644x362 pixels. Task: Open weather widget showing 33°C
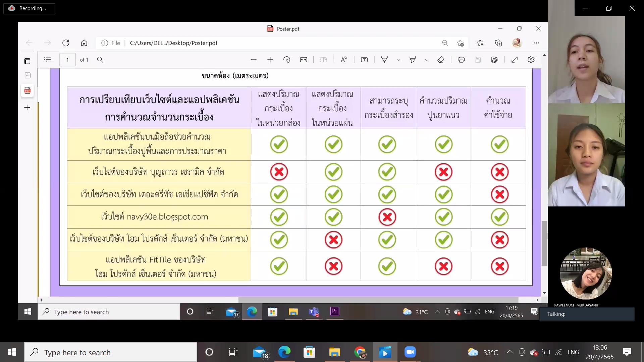click(483, 352)
